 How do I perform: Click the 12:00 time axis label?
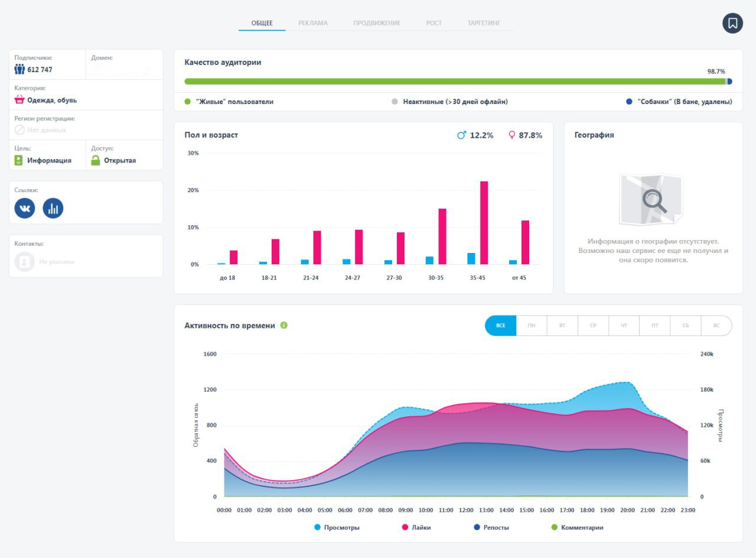tap(467, 510)
